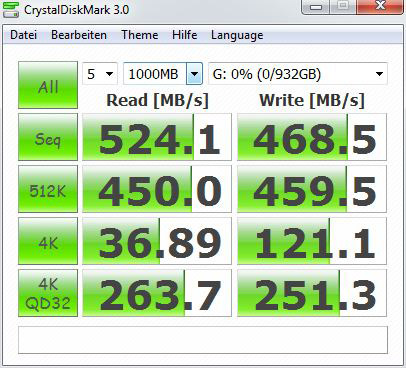The height and width of the screenshot is (368, 406).
Task: Click the Seq write result 468.5
Action: [312, 137]
